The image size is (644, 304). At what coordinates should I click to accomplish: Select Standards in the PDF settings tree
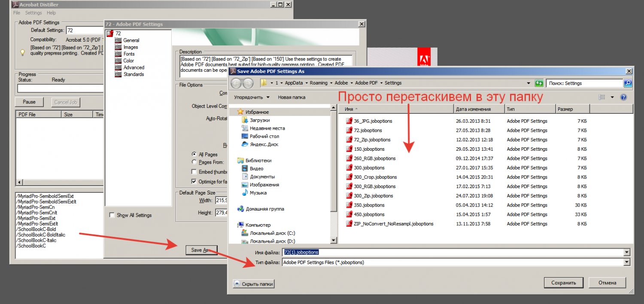click(134, 75)
